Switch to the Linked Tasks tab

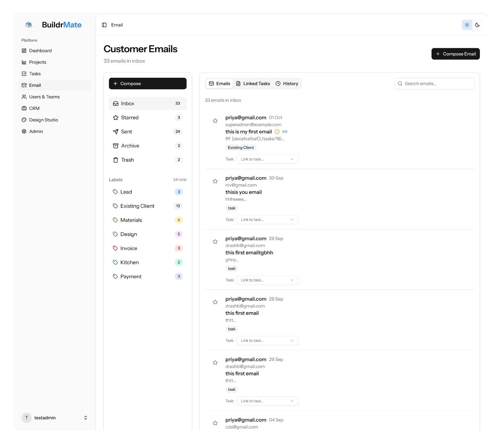(x=253, y=83)
